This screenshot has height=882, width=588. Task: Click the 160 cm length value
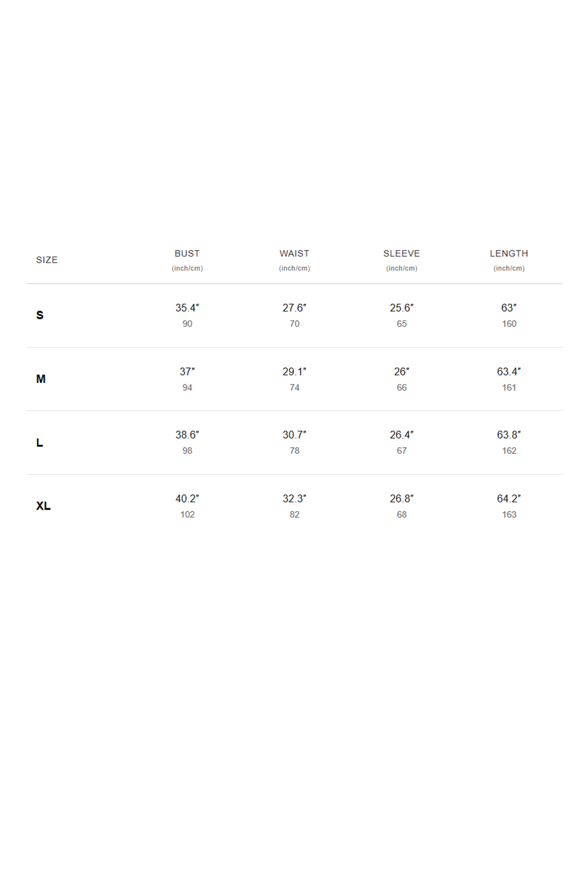click(x=509, y=324)
